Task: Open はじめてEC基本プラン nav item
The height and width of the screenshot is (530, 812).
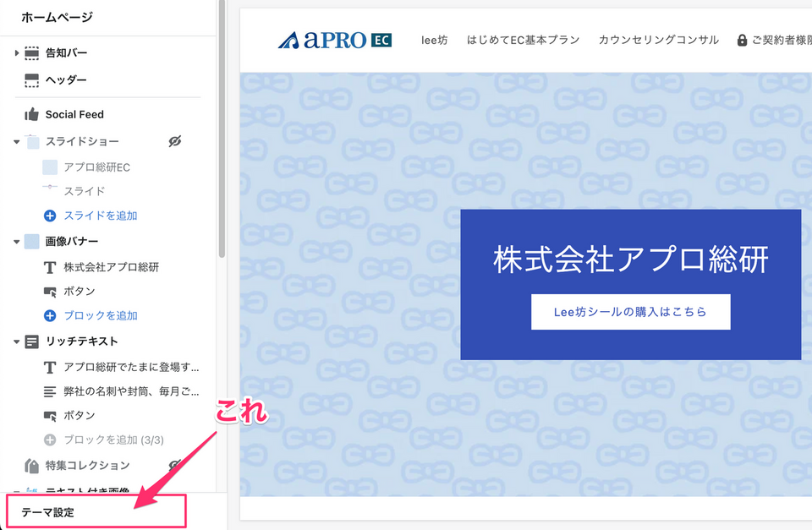Action: [523, 40]
